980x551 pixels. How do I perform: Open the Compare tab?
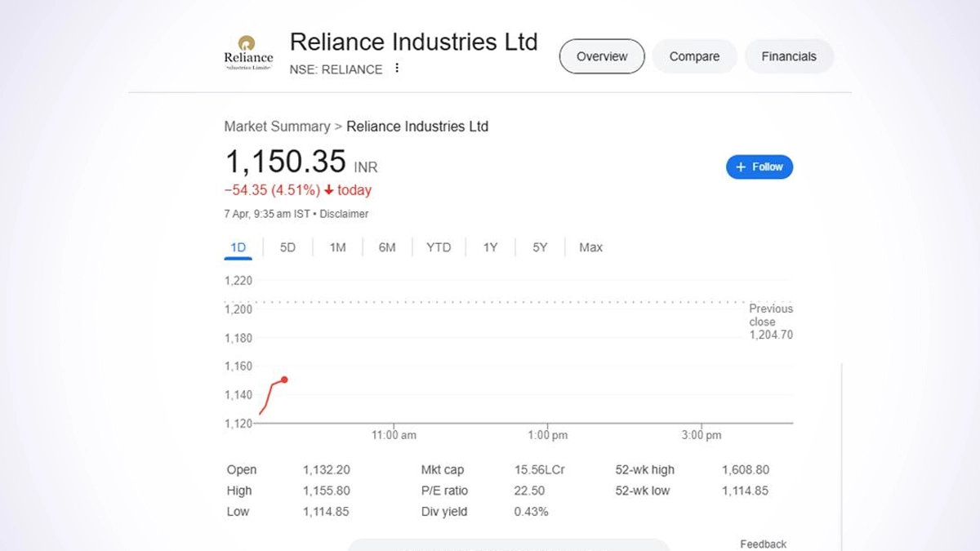[x=694, y=56]
